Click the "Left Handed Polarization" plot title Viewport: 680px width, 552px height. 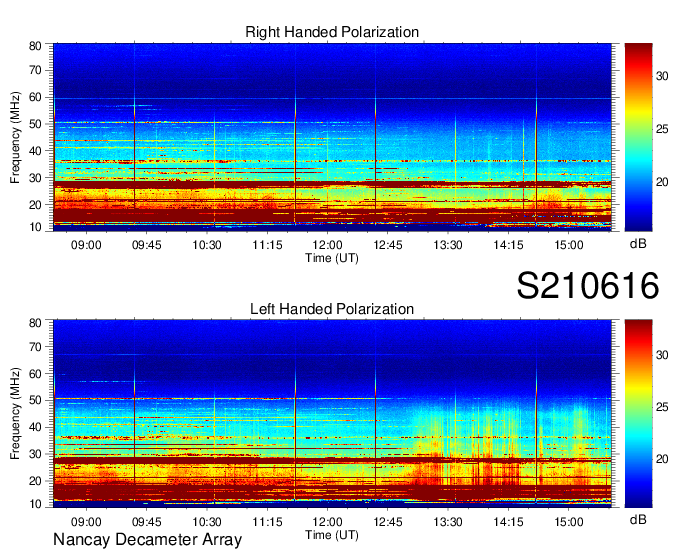[x=332, y=309]
